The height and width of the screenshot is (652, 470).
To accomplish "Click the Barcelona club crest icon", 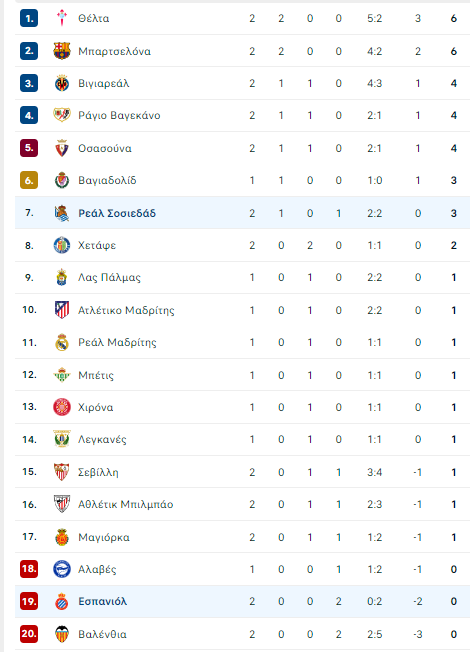I will [62, 51].
